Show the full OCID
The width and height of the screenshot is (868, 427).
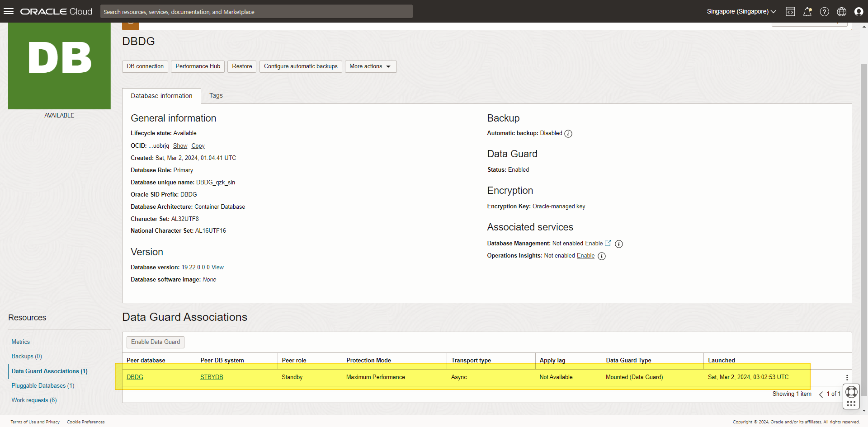180,146
